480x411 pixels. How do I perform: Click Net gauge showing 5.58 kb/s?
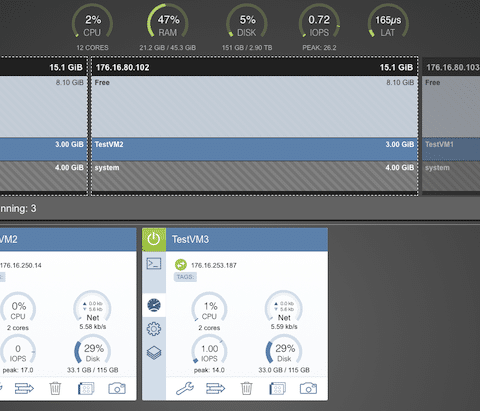(93, 307)
